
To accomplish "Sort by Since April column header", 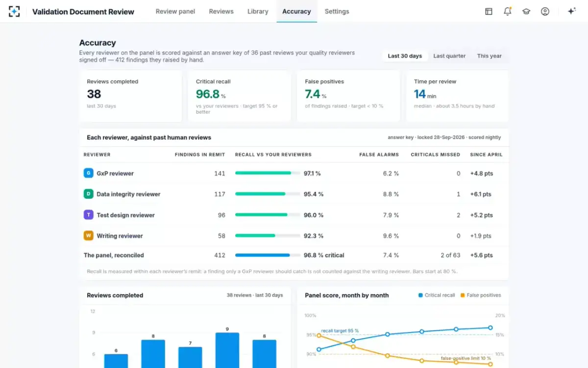I will click(486, 155).
